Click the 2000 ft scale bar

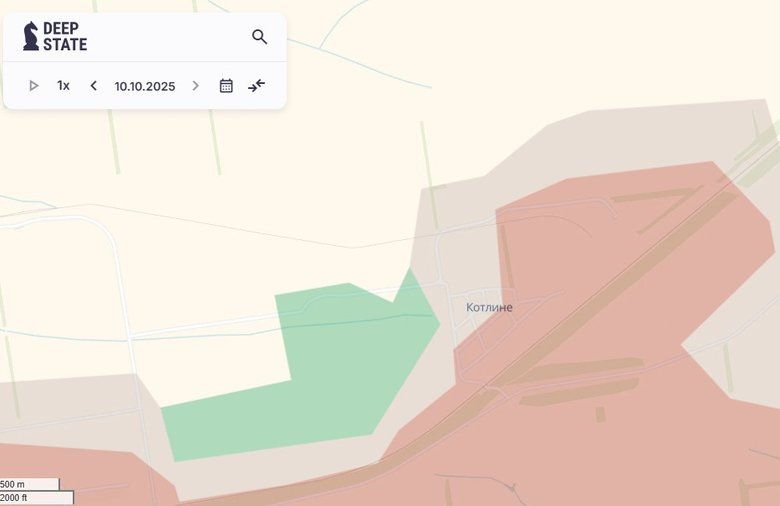29,497
